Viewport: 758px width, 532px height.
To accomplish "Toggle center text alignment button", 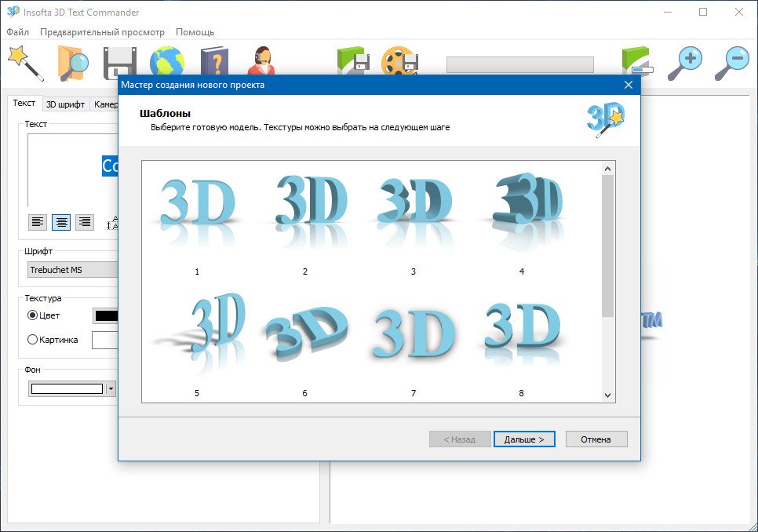I will 61,222.
